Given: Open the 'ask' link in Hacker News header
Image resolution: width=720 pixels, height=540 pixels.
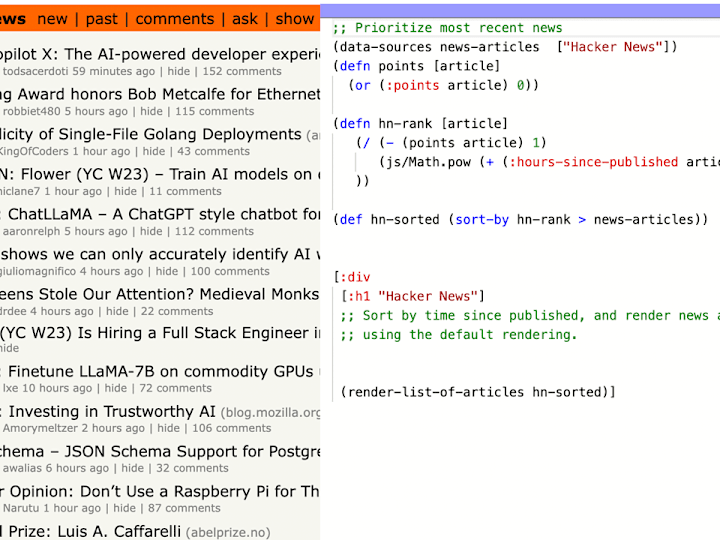Looking at the screenshot, I should click(245, 19).
